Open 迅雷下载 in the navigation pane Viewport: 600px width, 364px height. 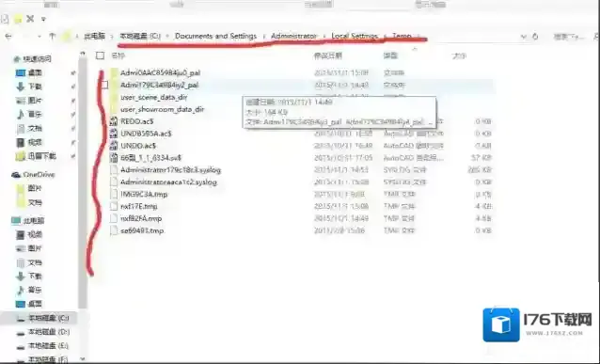point(41,156)
